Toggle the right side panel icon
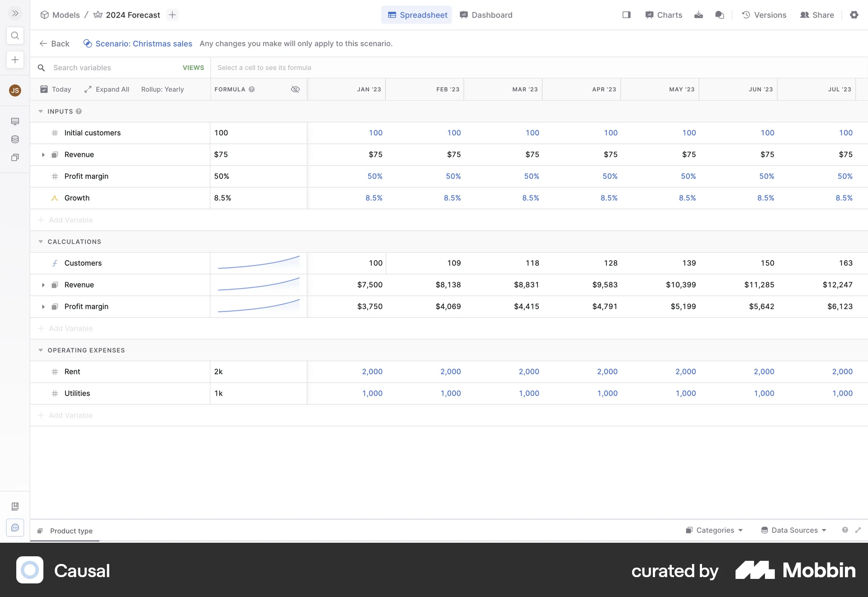868x597 pixels. coord(627,15)
